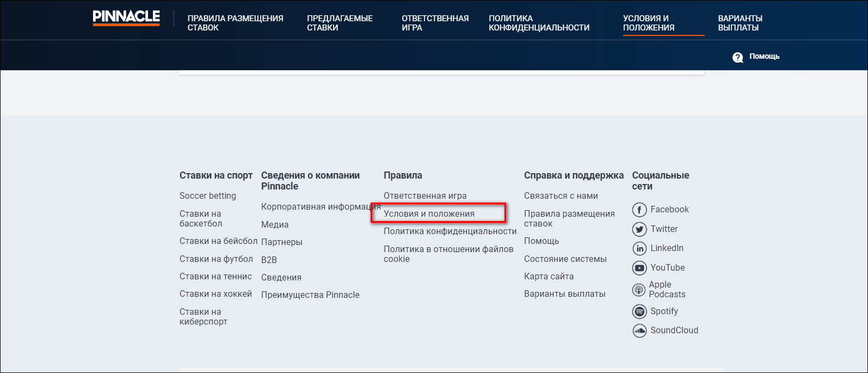Go to Ставки на футбол
This screenshot has height=373, width=868.
(216, 259)
